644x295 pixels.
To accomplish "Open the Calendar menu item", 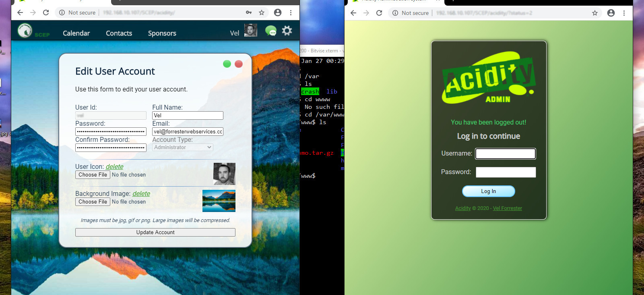I will tap(76, 33).
